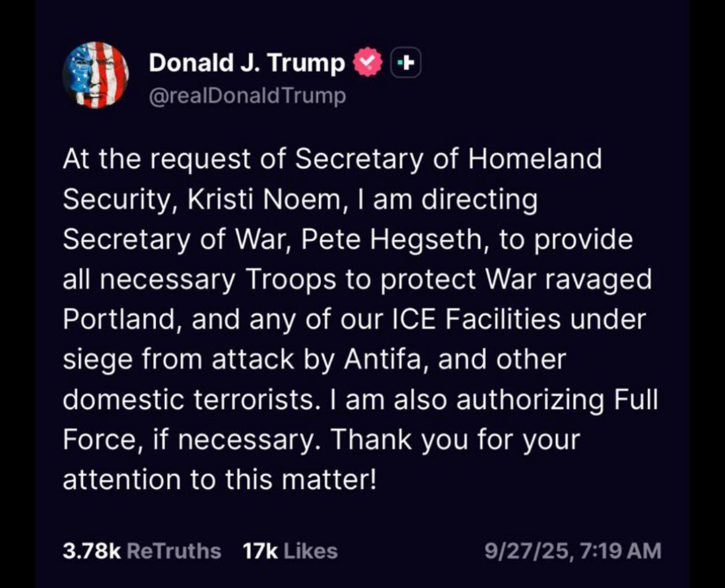Click the red verified checkmark badge
725x588 pixels.
click(x=368, y=63)
